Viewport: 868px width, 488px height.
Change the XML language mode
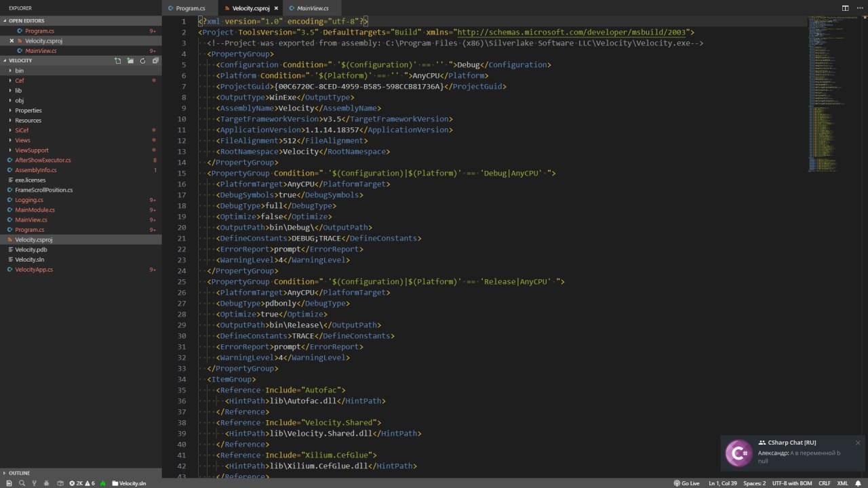pyautogui.click(x=842, y=483)
